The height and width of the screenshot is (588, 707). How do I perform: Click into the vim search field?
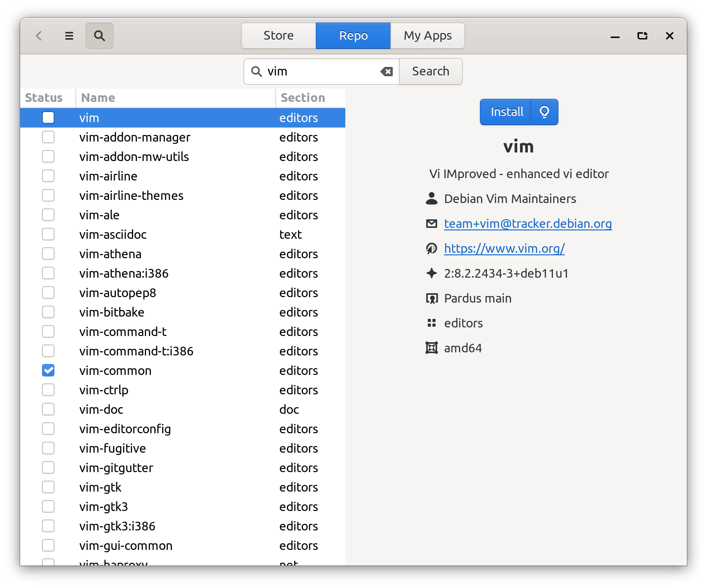(x=321, y=72)
